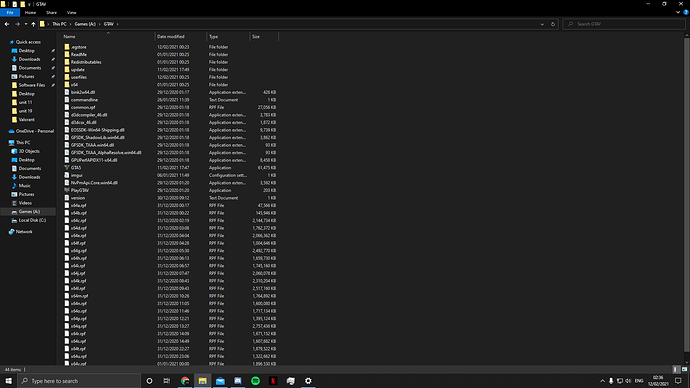
Task: Select the .egstore folder icon
Action: [x=67, y=47]
